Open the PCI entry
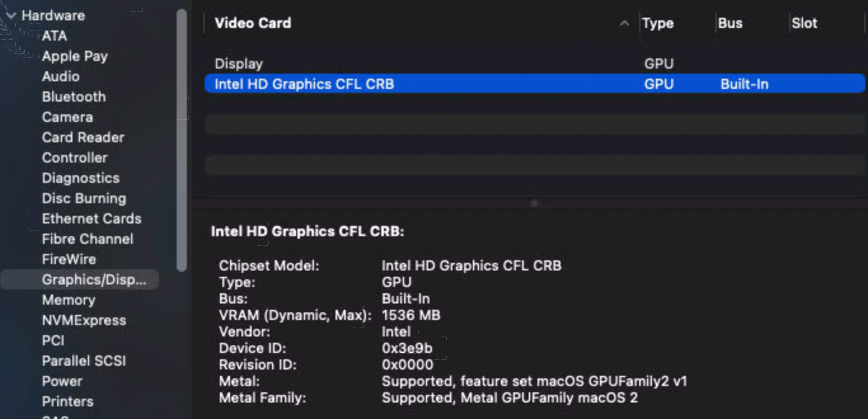This screenshot has height=419, width=868. tap(53, 340)
